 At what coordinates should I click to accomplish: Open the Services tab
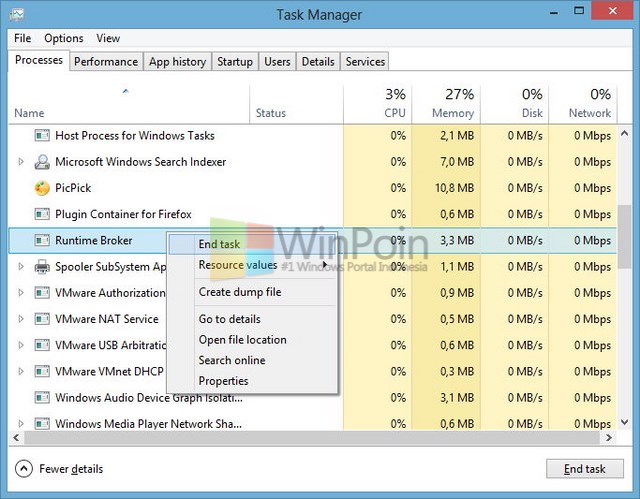point(365,62)
